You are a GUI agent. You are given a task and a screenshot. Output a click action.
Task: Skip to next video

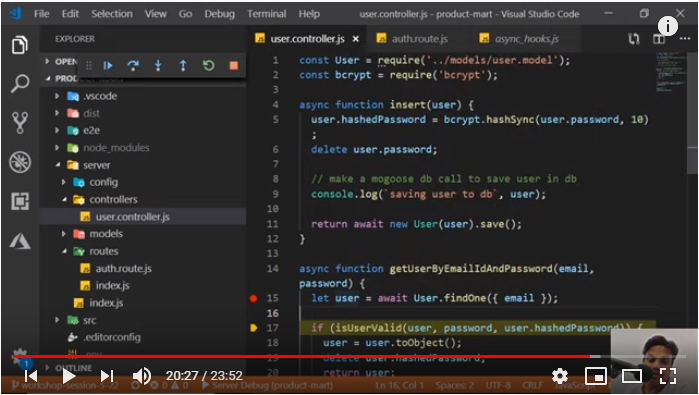pyautogui.click(x=107, y=376)
